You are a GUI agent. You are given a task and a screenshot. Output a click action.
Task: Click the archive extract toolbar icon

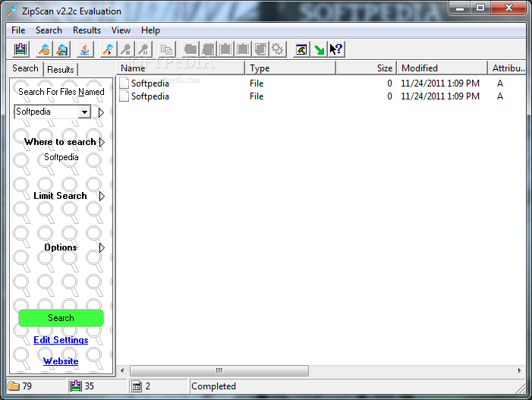pos(21,49)
